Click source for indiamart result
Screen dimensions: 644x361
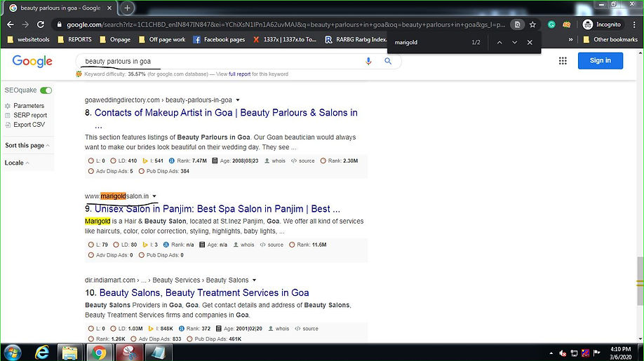(307, 329)
